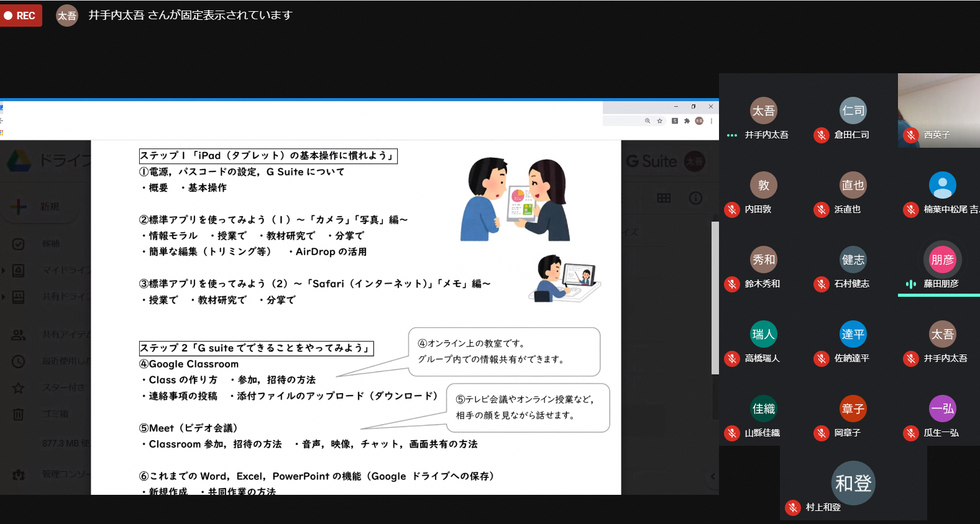Screen dimensions: 980x524
Task: Click the ⑤Meet（ビデオ会議） line
Action: click(x=188, y=428)
